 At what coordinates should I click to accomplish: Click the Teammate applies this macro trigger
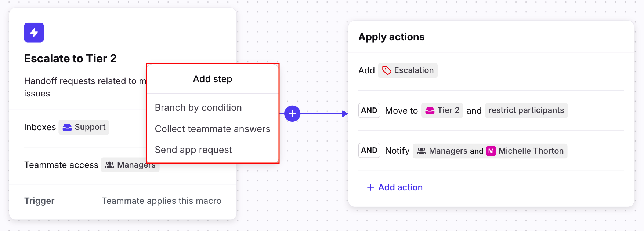click(161, 201)
